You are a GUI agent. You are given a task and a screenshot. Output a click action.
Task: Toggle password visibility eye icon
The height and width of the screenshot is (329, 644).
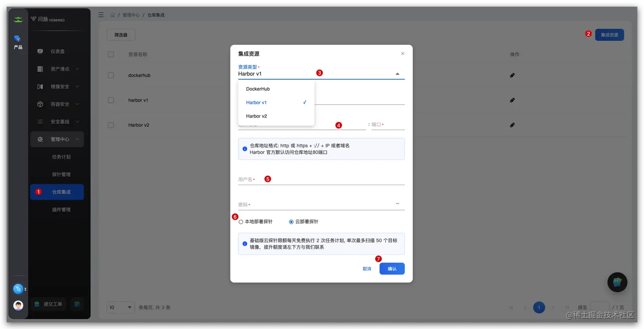(397, 203)
